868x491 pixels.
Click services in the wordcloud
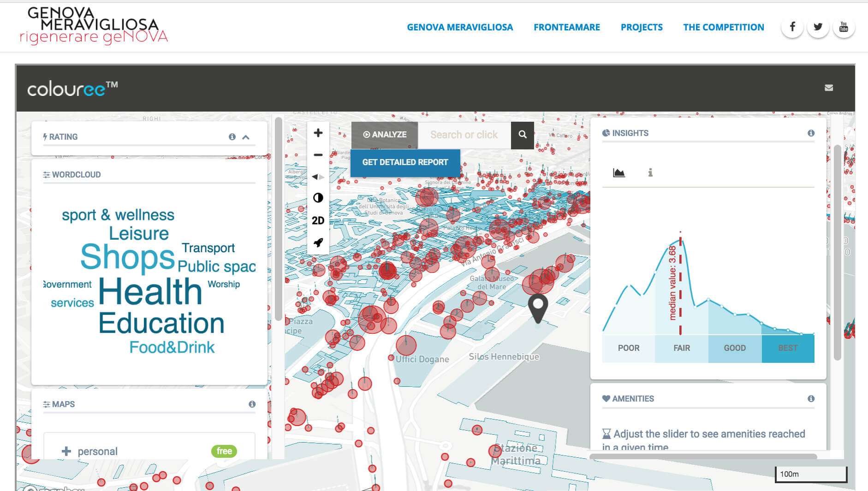point(72,303)
